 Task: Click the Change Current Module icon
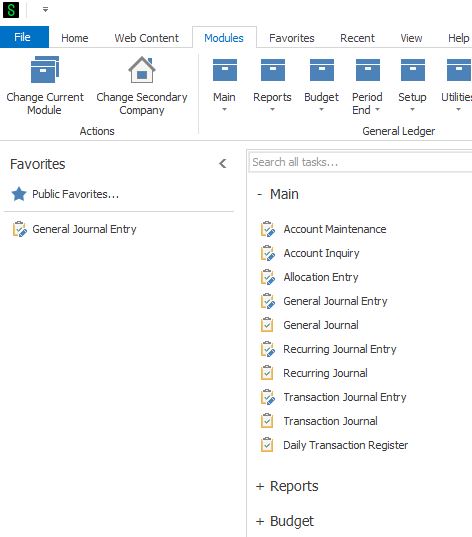coord(45,70)
